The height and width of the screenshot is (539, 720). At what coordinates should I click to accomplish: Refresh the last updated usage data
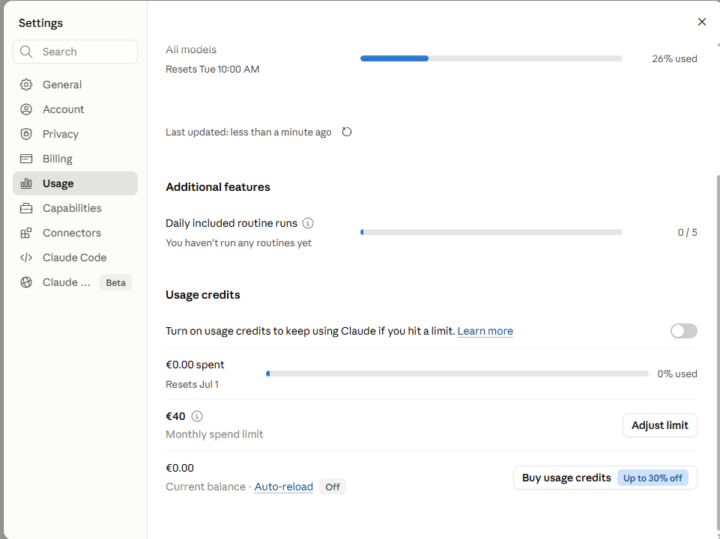point(347,132)
